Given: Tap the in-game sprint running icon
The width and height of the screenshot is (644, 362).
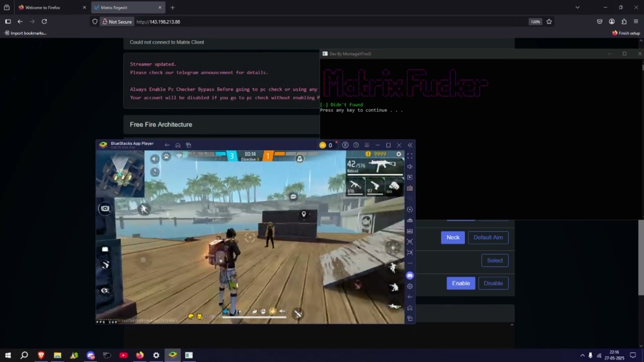Looking at the screenshot, I should [x=144, y=209].
